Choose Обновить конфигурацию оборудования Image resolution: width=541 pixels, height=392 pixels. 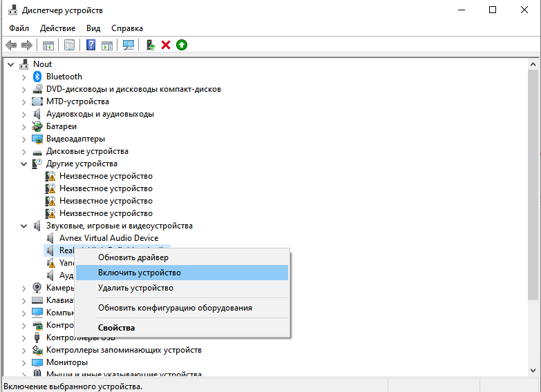[182, 308]
